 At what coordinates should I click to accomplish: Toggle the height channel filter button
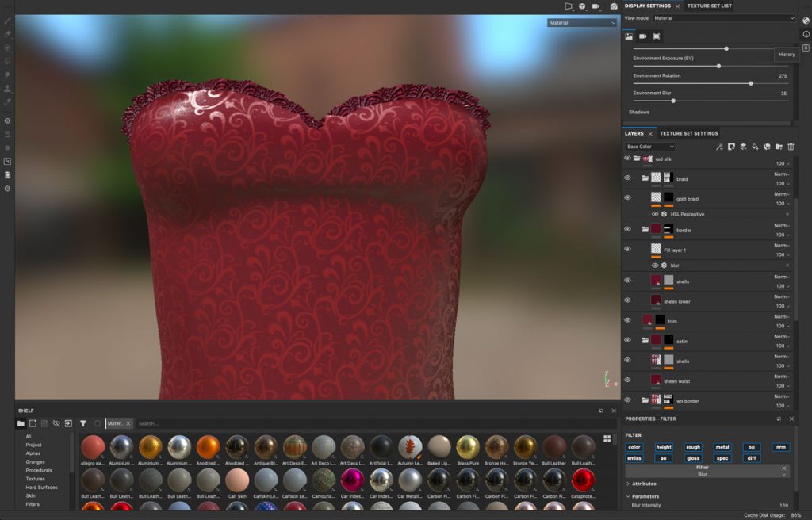point(664,448)
